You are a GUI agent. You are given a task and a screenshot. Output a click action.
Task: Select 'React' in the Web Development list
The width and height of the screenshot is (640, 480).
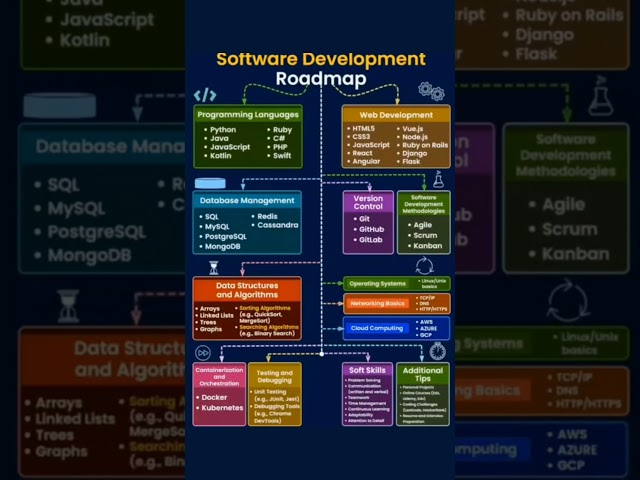pos(362,153)
